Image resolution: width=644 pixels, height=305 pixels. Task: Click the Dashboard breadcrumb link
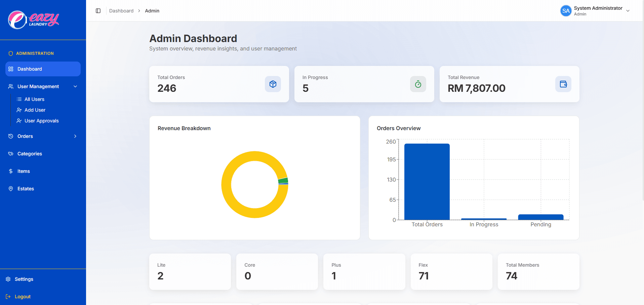[x=121, y=11]
